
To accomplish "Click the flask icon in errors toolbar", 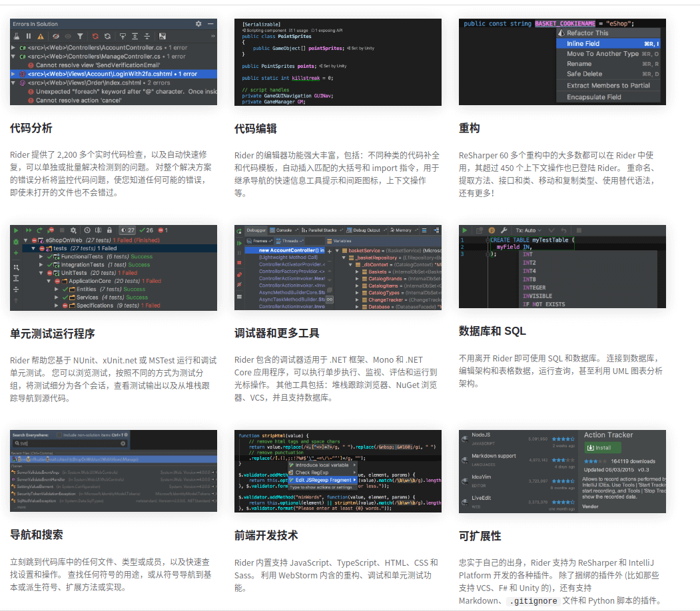I will tap(17, 36).
